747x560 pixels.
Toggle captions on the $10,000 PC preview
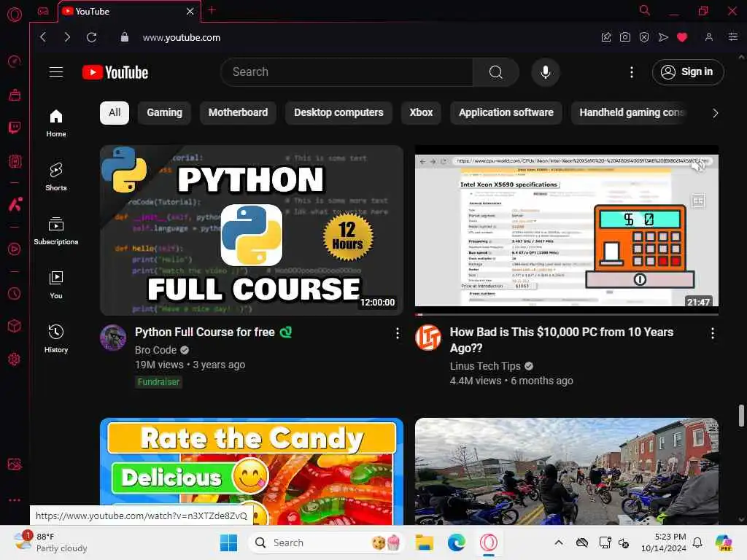click(698, 201)
